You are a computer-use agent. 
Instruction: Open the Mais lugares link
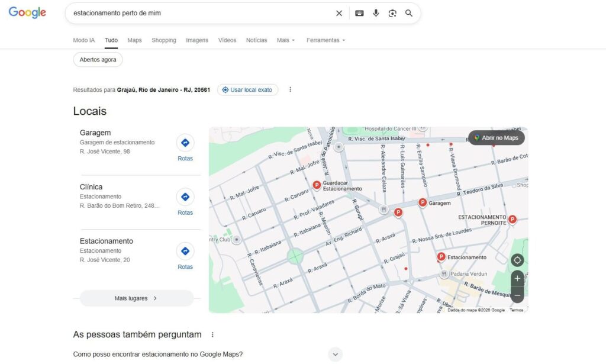135,298
